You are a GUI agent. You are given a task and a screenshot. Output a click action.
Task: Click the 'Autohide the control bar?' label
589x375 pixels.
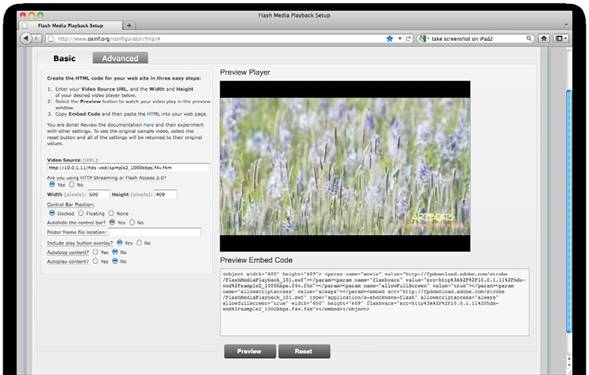point(76,223)
